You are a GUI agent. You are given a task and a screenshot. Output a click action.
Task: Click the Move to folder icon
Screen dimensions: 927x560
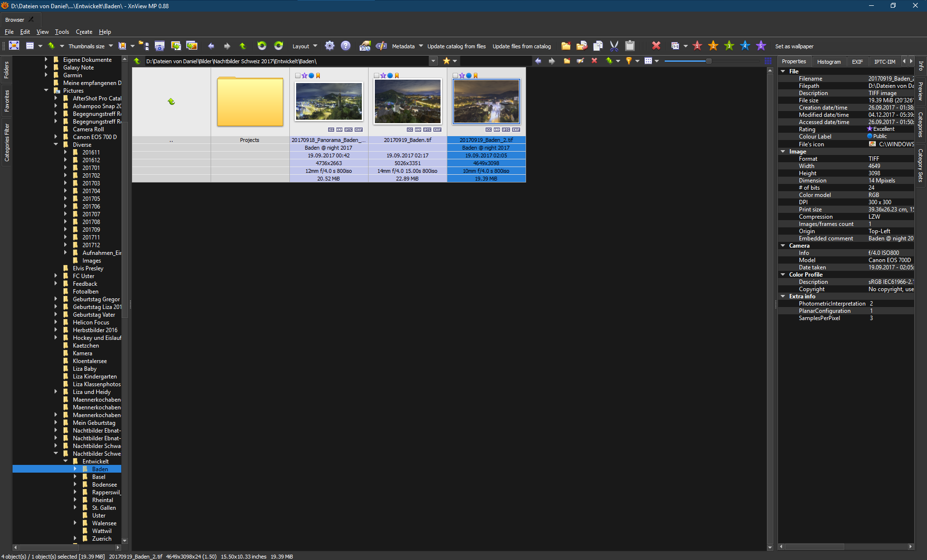(x=582, y=46)
